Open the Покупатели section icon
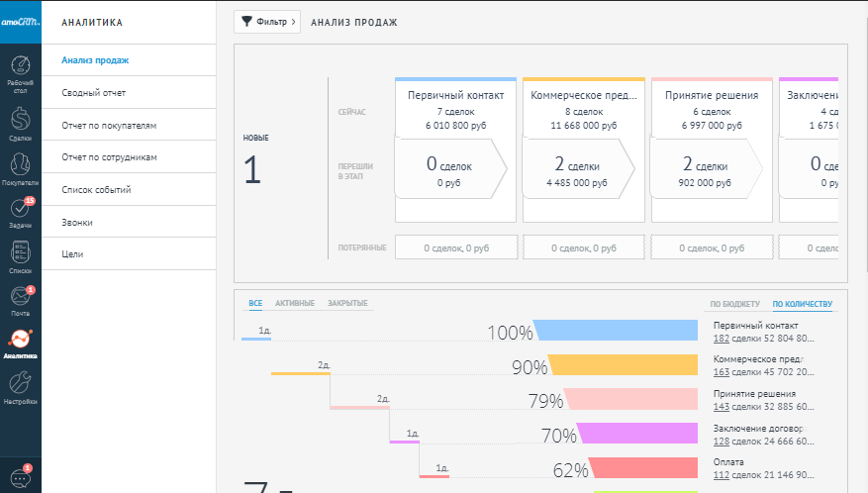Screen dimensions: 868x493 (x=20, y=169)
